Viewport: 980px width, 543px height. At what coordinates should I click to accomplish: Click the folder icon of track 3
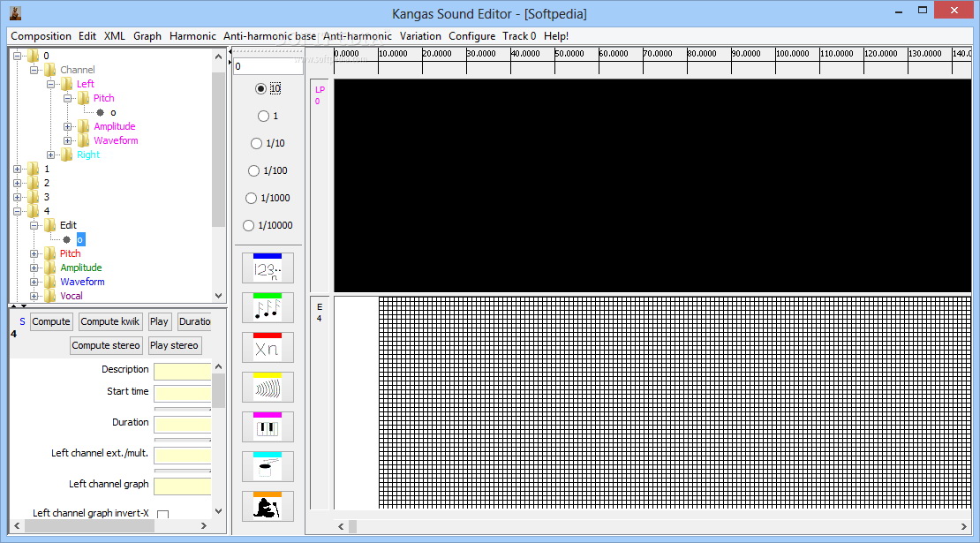pyautogui.click(x=34, y=197)
